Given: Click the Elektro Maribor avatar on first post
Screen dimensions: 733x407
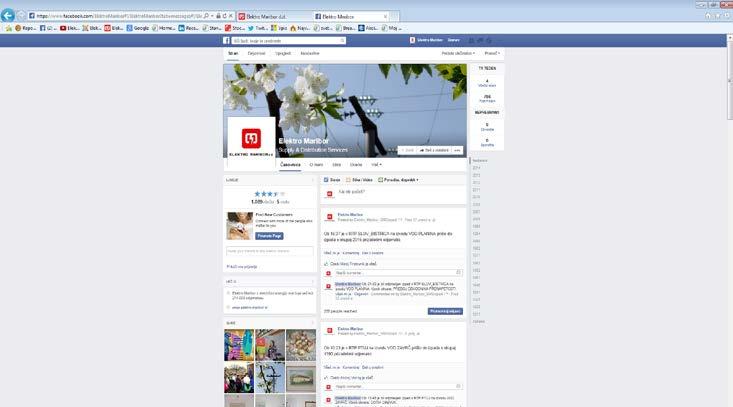Looking at the screenshot, I should click(x=330, y=217).
